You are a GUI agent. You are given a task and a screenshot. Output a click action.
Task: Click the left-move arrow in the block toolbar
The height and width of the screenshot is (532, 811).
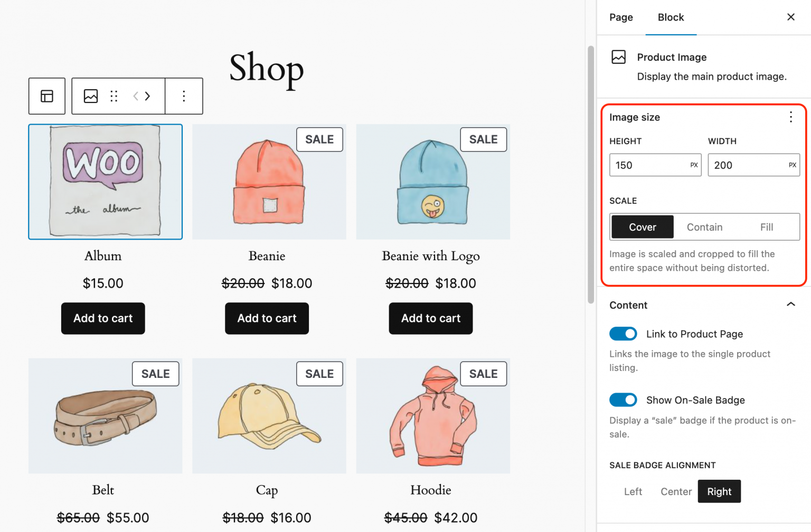[135, 96]
